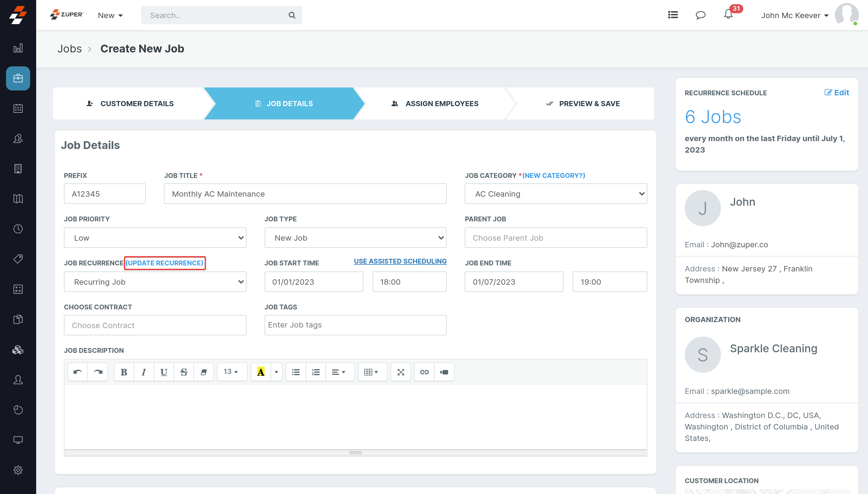Image resolution: width=868 pixels, height=494 pixels.
Task: Toggle fullscreen mode in description editor
Action: [401, 372]
